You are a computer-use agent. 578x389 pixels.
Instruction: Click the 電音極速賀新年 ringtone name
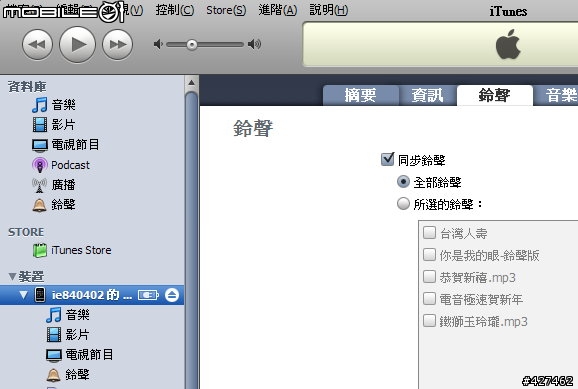(x=481, y=299)
